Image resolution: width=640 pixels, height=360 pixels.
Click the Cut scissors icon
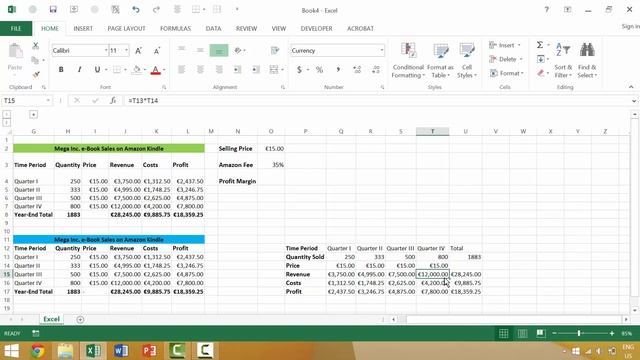coord(36,46)
